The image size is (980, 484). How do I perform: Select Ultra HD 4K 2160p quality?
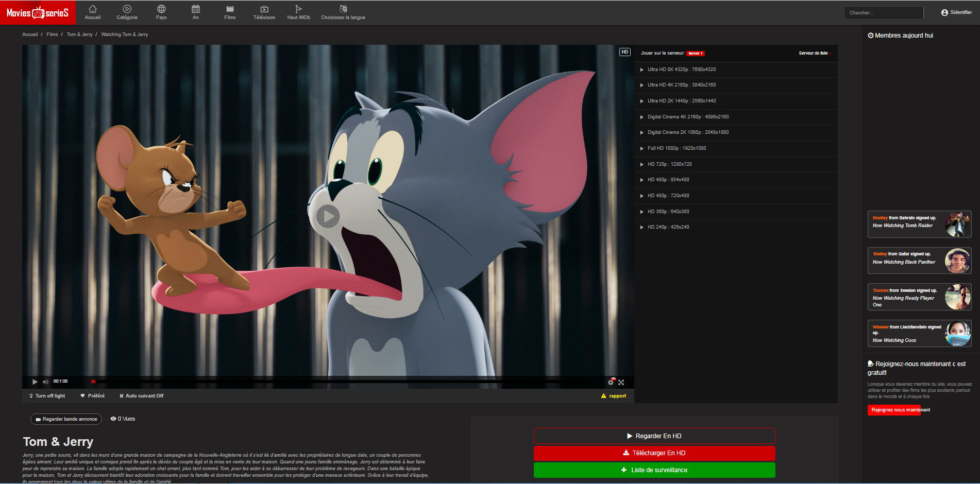tap(736, 85)
